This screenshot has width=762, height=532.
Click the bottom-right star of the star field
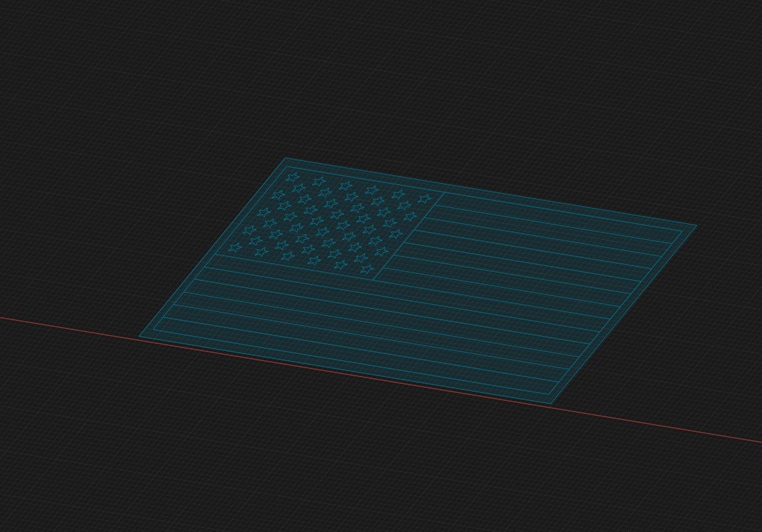point(366,269)
